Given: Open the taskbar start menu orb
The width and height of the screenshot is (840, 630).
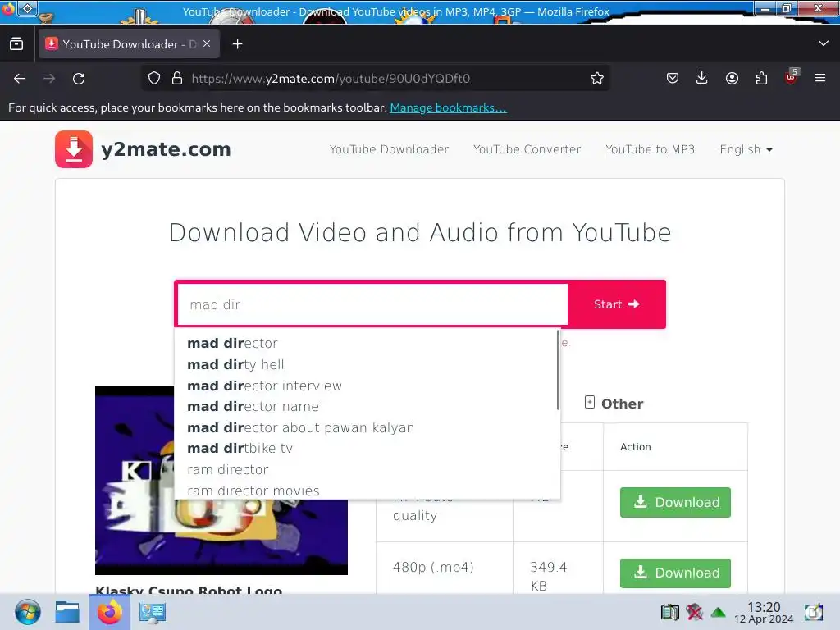Looking at the screenshot, I should pos(27,612).
